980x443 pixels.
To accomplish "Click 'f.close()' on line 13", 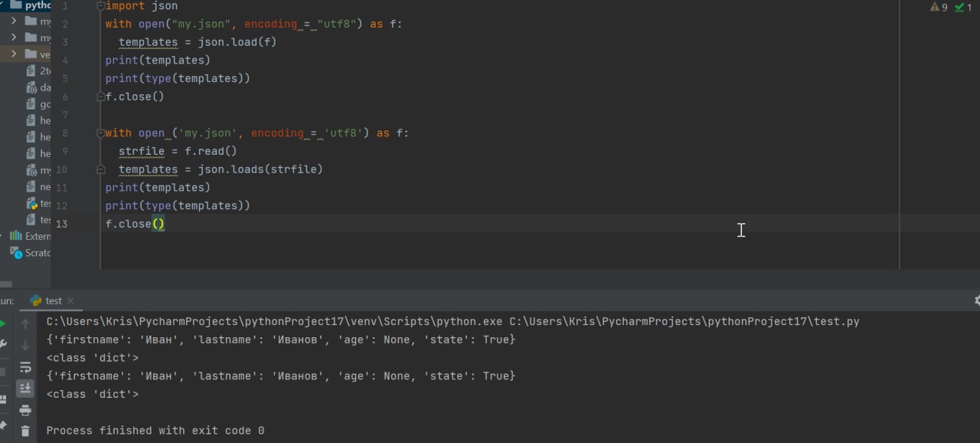I will [x=135, y=224].
